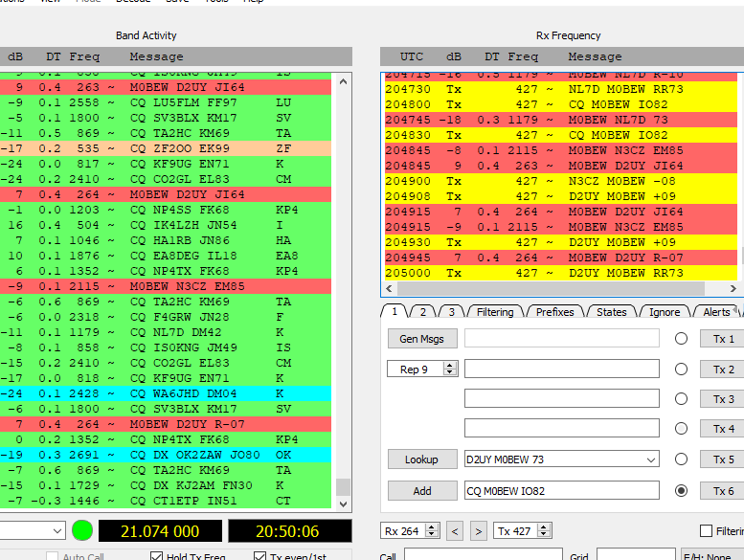Select the Tx 5 radio button
This screenshot has width=744, height=560.
pyautogui.click(x=681, y=459)
